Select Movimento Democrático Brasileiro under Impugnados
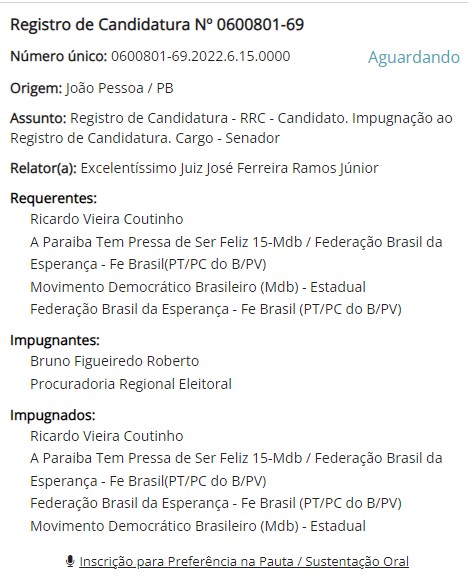The width and height of the screenshot is (468, 583). 198,526
